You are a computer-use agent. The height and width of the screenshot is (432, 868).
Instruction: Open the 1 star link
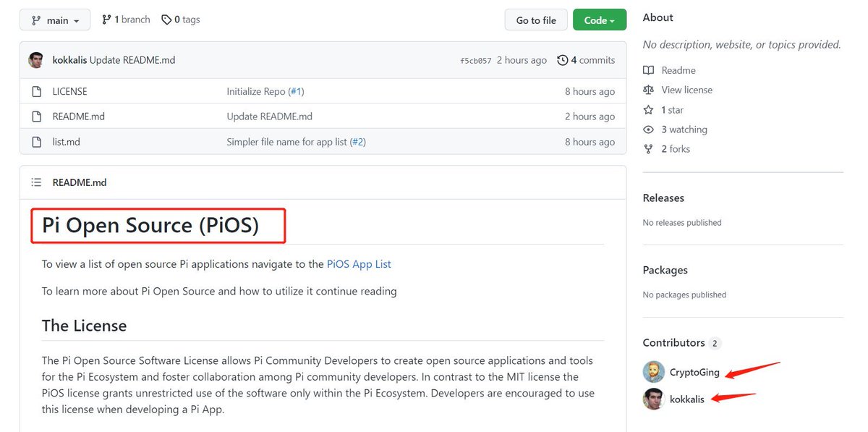[x=672, y=110]
